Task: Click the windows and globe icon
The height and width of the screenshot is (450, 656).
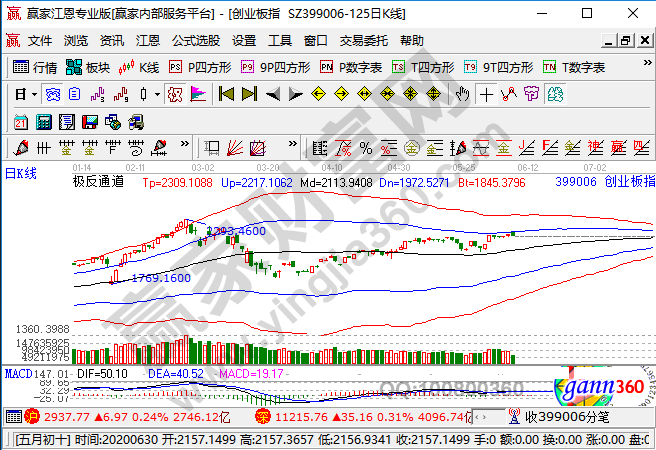Action: pos(113,122)
